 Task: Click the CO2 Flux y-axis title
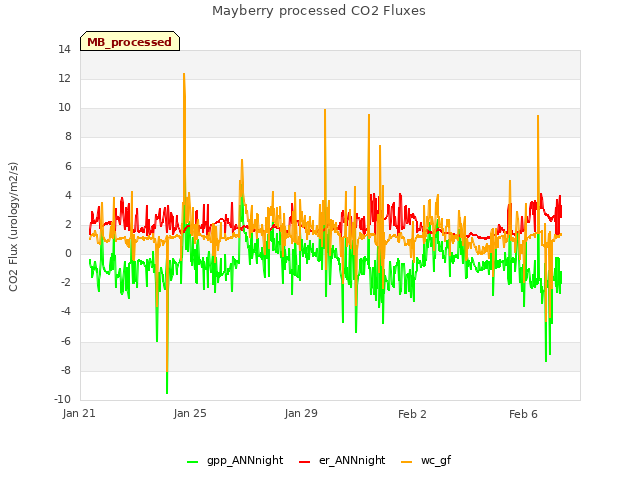tap(13, 227)
